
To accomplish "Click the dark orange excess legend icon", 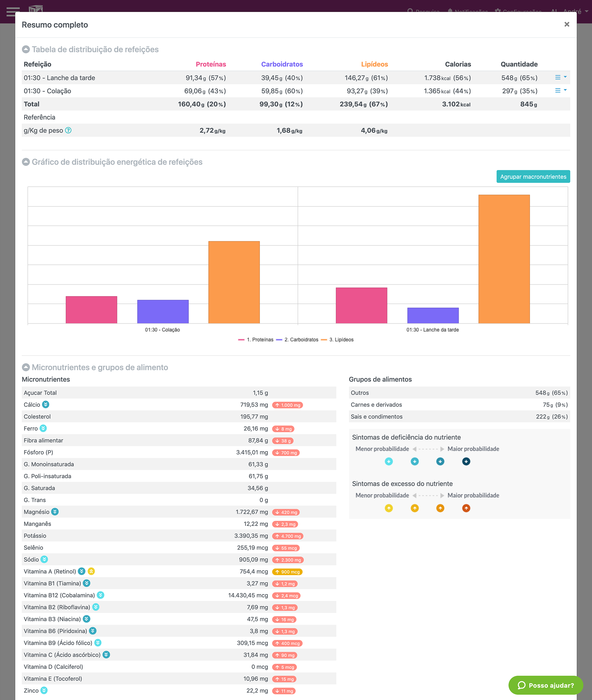I will (466, 508).
